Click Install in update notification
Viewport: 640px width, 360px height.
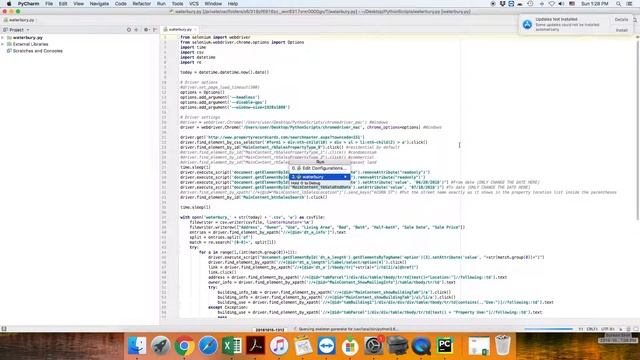(621, 30)
